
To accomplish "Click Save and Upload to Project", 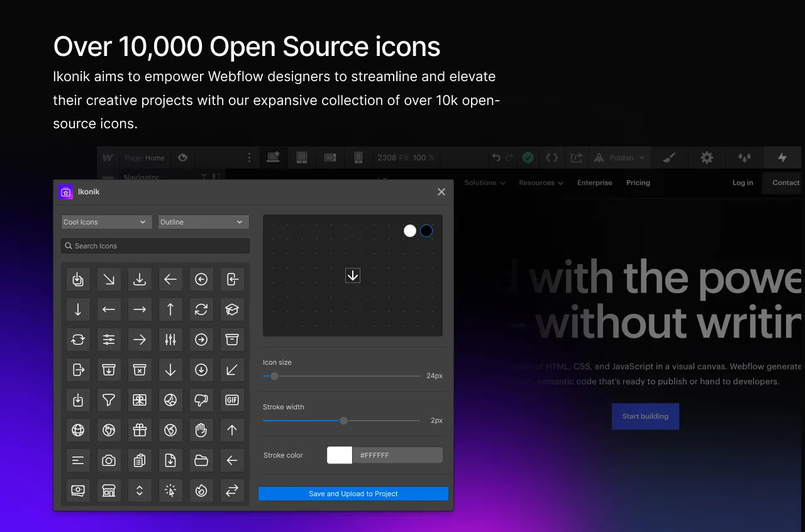I will [x=353, y=494].
